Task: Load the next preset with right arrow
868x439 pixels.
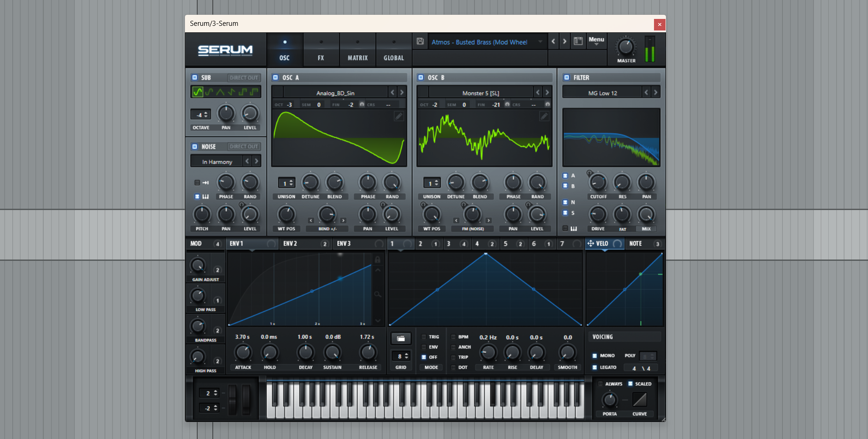Action: click(x=565, y=41)
